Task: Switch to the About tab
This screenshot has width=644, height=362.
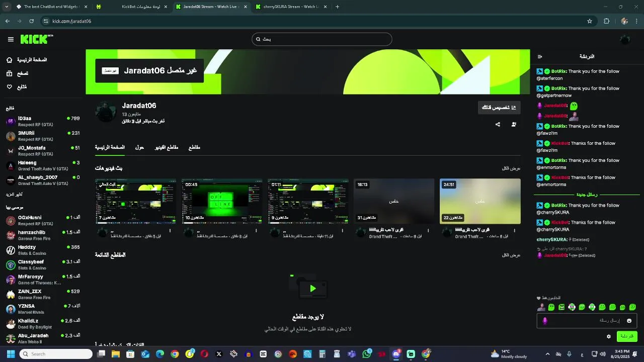Action: coord(139,147)
